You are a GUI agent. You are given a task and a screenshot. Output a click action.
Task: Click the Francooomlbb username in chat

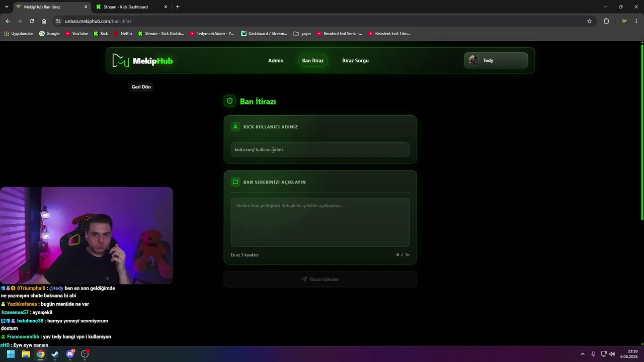click(x=23, y=337)
